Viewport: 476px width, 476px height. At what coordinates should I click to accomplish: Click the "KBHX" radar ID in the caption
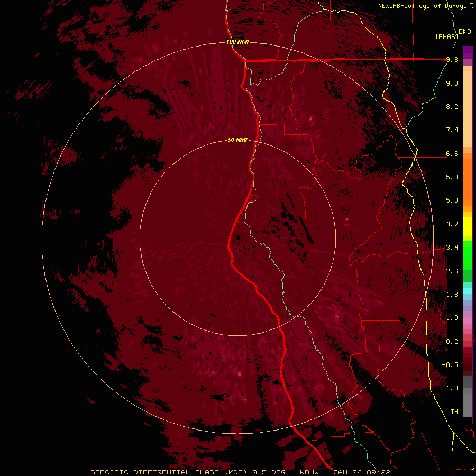[309, 472]
